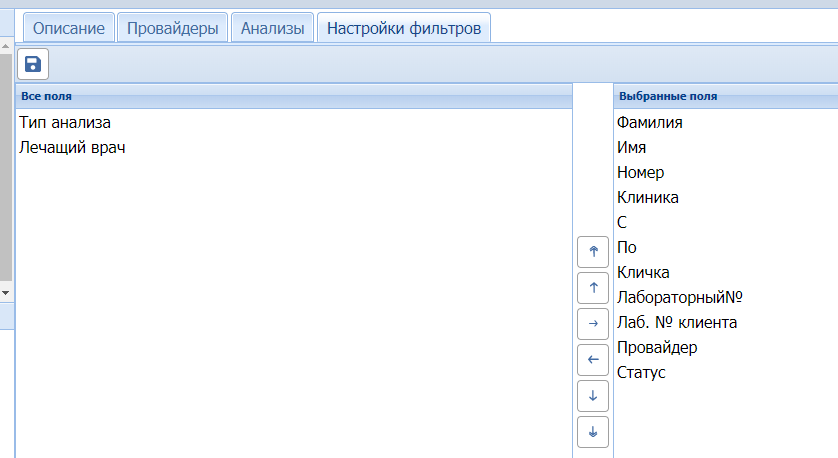Click the right arrow add-field button

(x=593, y=324)
